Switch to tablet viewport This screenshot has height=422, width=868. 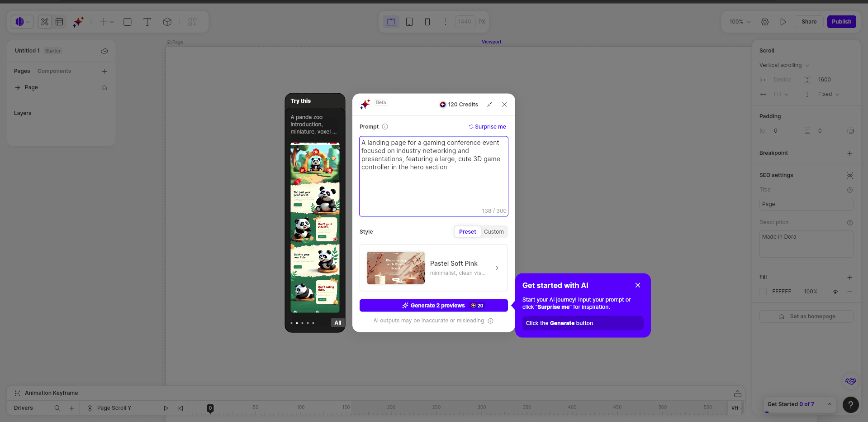pyautogui.click(x=409, y=22)
